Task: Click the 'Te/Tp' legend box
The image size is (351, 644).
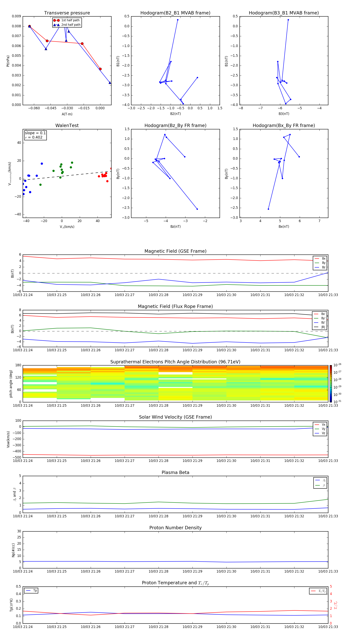Action: tap(318, 591)
